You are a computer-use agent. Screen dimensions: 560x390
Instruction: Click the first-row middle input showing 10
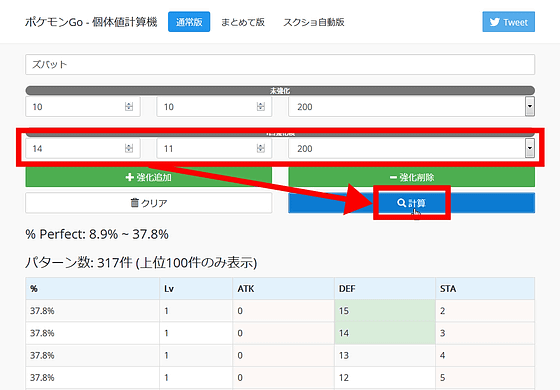[x=214, y=107]
